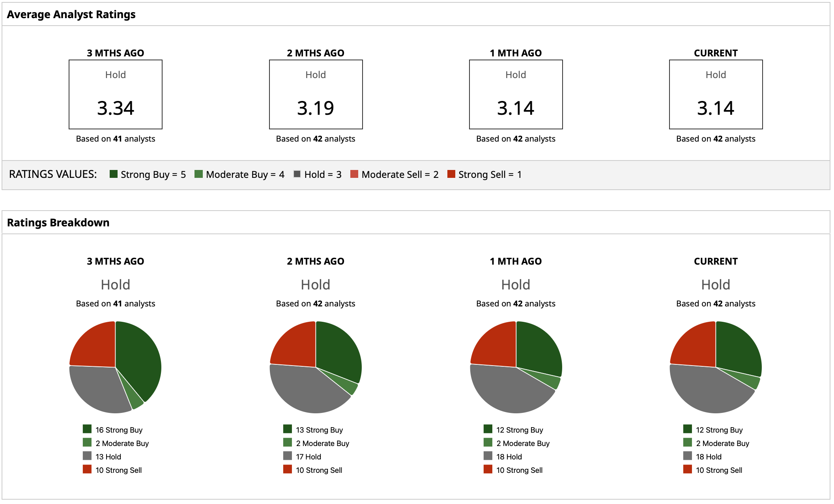834x504 pixels.
Task: Click the 2 months ago pie chart
Action: point(316,367)
